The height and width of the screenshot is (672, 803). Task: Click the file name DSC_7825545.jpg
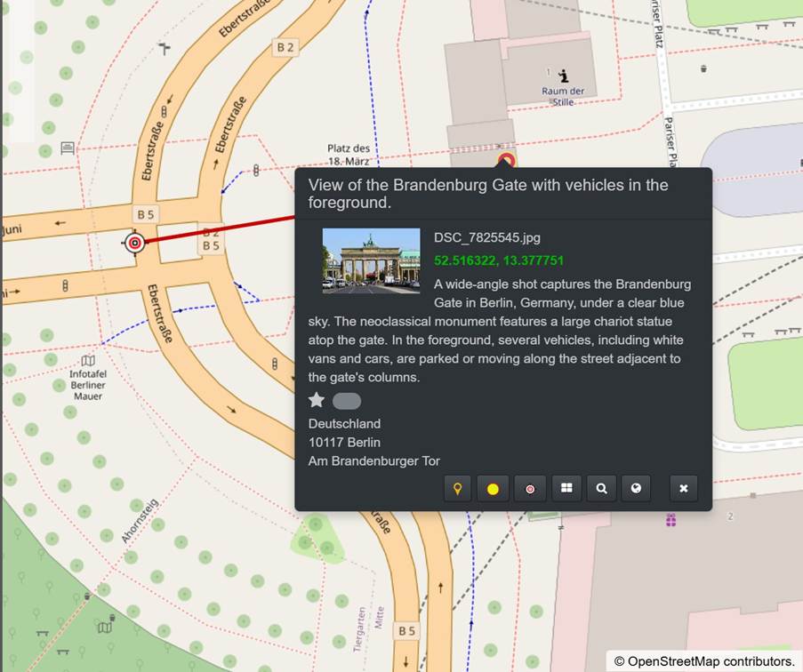pyautogui.click(x=487, y=237)
